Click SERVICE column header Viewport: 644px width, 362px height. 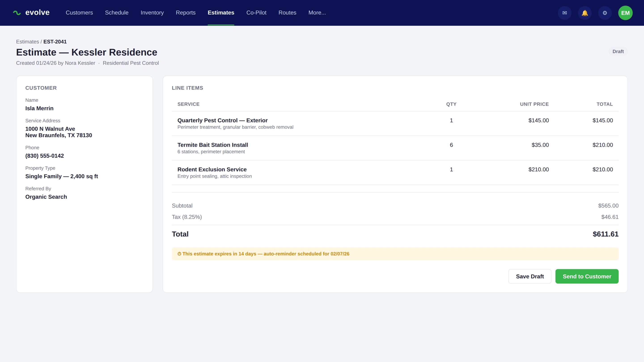[189, 104]
